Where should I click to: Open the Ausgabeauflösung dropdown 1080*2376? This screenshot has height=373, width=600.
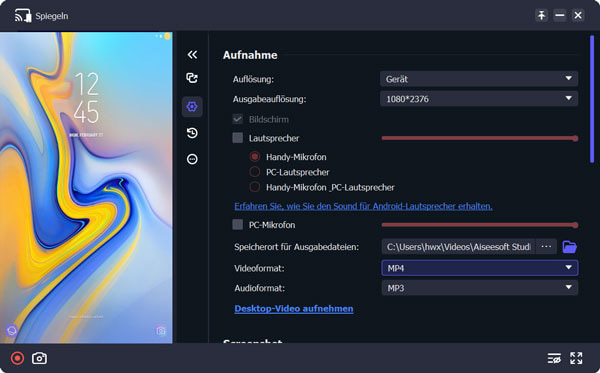pyautogui.click(x=479, y=99)
